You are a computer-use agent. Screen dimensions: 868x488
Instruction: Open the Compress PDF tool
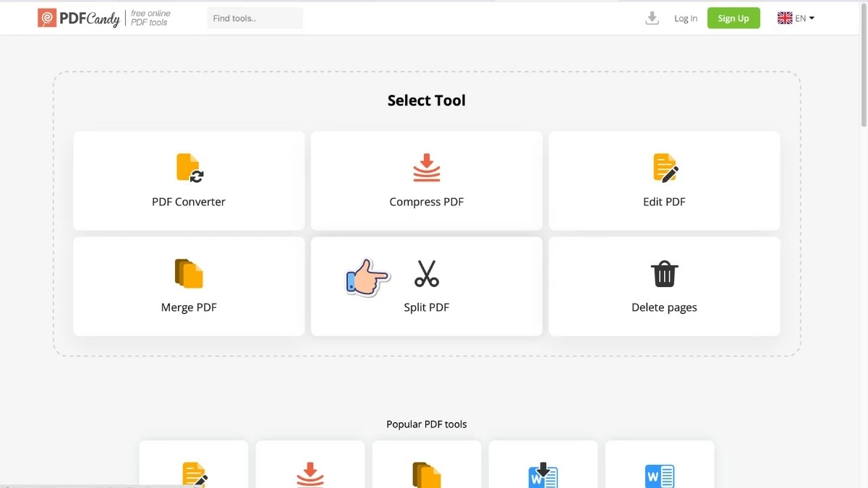coord(426,180)
